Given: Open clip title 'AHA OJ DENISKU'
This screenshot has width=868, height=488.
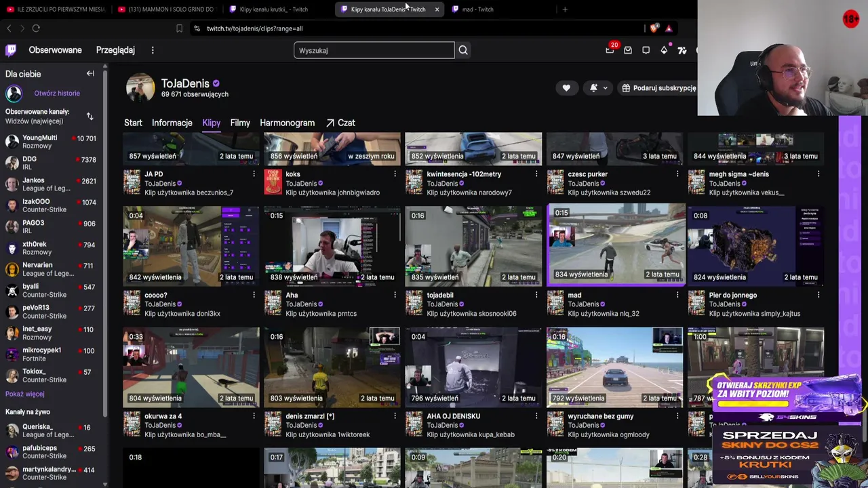Looking at the screenshot, I should coord(454,416).
